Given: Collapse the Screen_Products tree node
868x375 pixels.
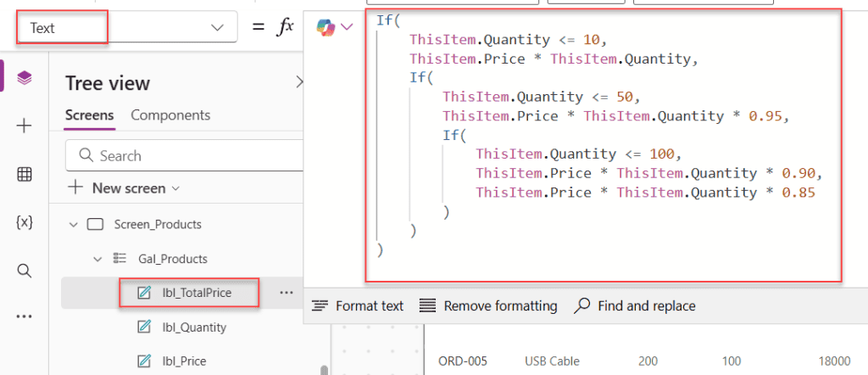Looking at the screenshot, I should pyautogui.click(x=73, y=225).
